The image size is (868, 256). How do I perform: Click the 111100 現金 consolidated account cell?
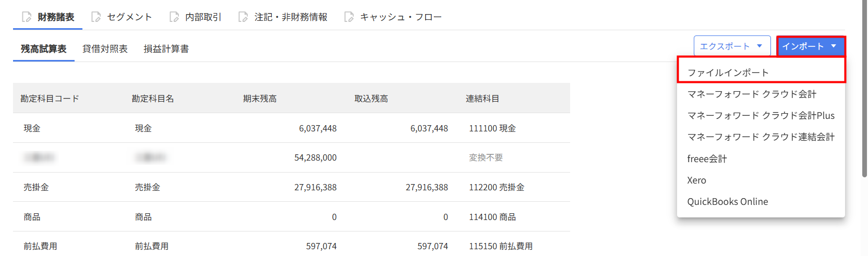click(492, 128)
